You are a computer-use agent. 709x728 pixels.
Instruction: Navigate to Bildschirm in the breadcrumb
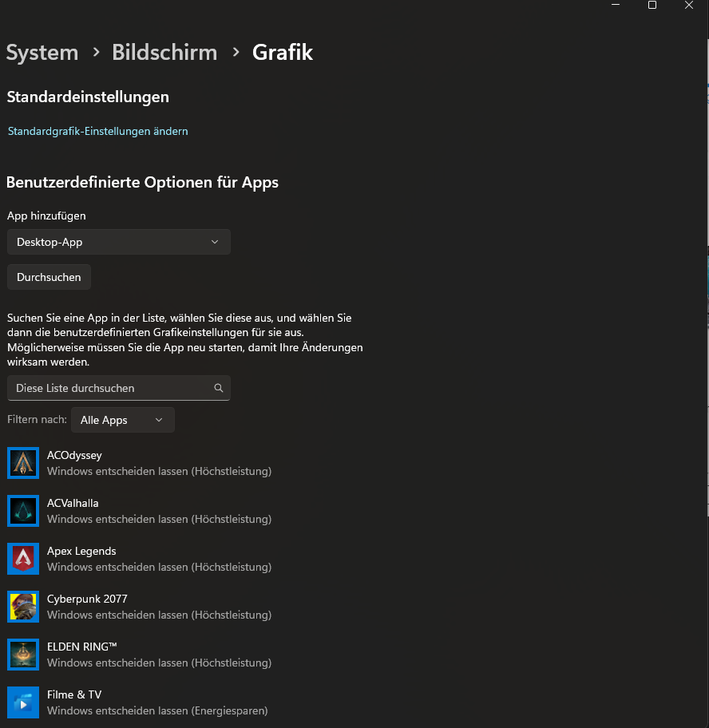[x=164, y=53]
